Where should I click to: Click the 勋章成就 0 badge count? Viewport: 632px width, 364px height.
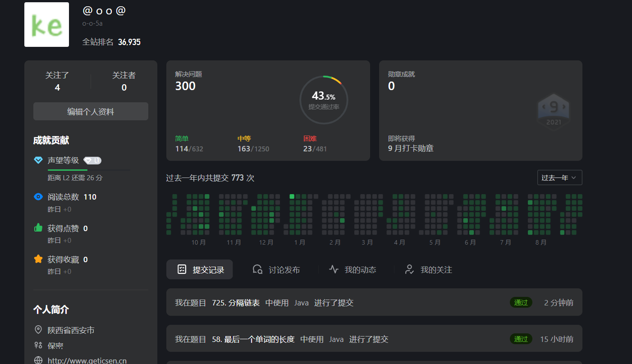[x=401, y=81]
